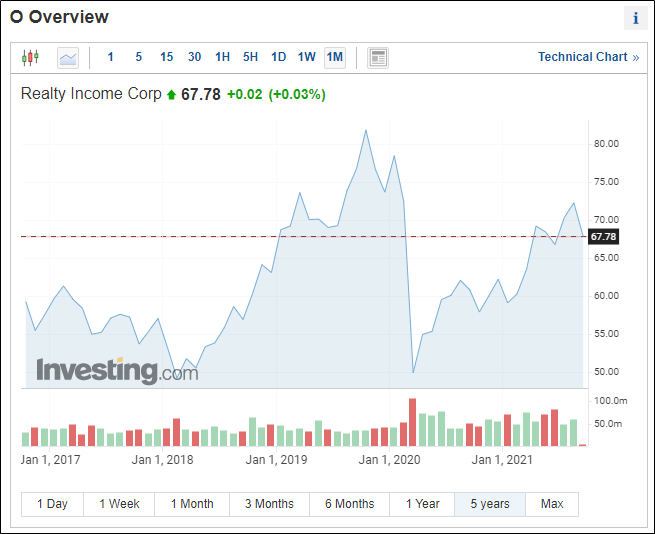655x534 pixels.
Task: Switch to the 6 Months range
Action: tap(349, 504)
